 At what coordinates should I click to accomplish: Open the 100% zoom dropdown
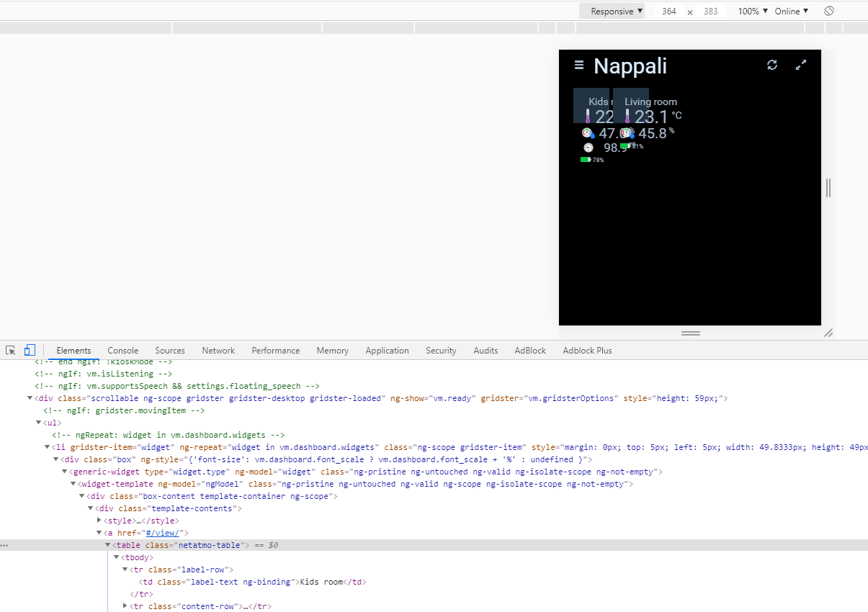(x=752, y=12)
